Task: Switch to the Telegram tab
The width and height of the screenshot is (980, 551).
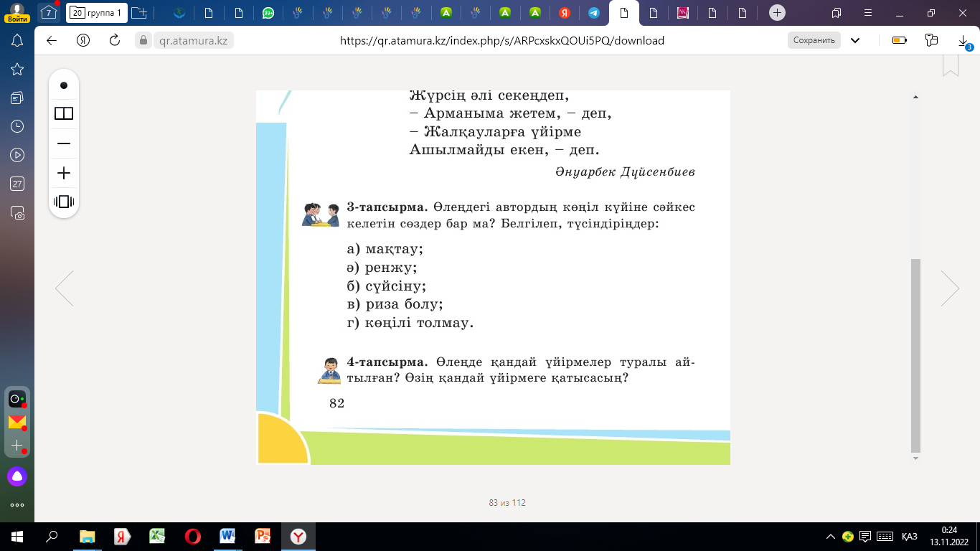Action: tap(593, 13)
